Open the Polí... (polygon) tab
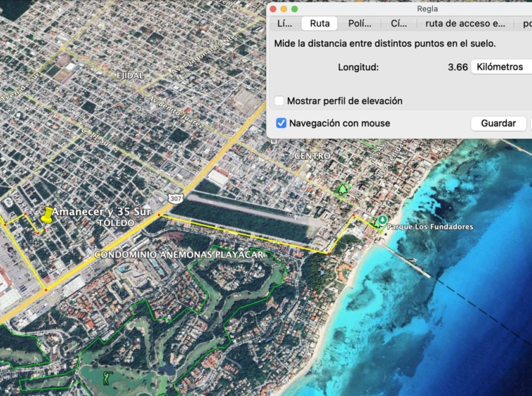Screen dimensions: 532x396 (359, 24)
